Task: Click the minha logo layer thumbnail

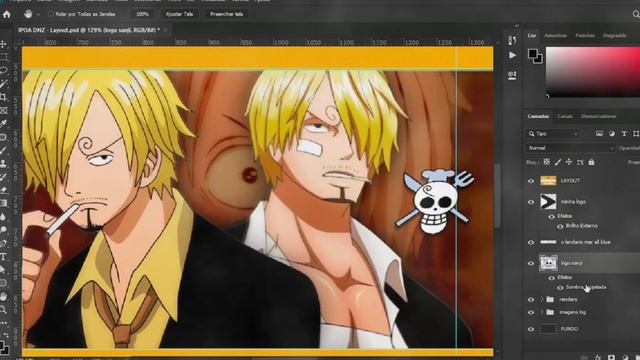Action: [548, 202]
